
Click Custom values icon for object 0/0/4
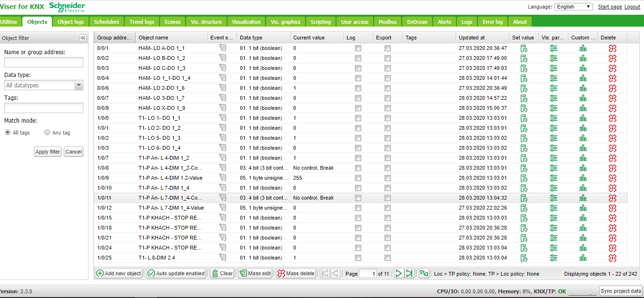pos(583,78)
